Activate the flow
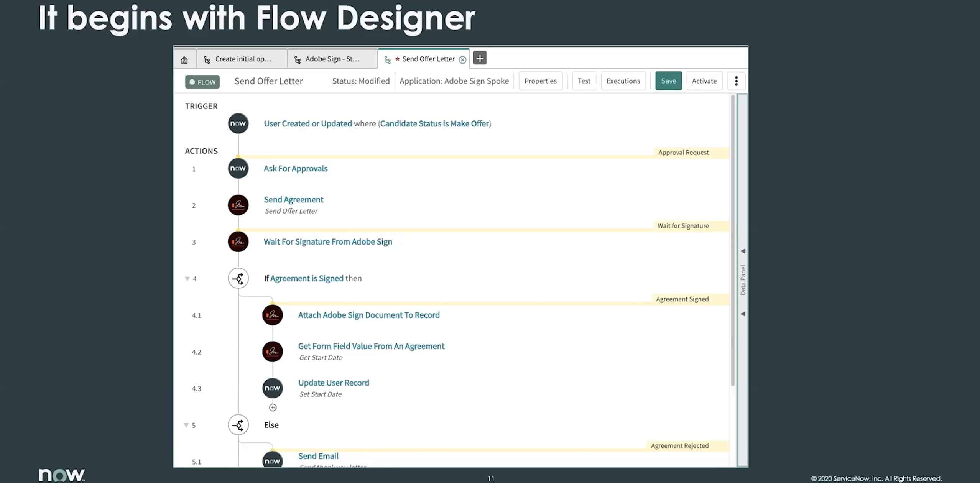 coord(704,81)
